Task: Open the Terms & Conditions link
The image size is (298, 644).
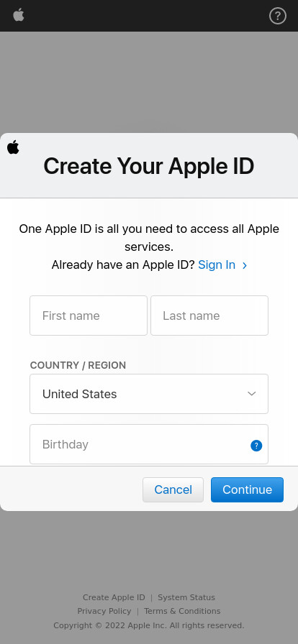Action: click(x=182, y=611)
